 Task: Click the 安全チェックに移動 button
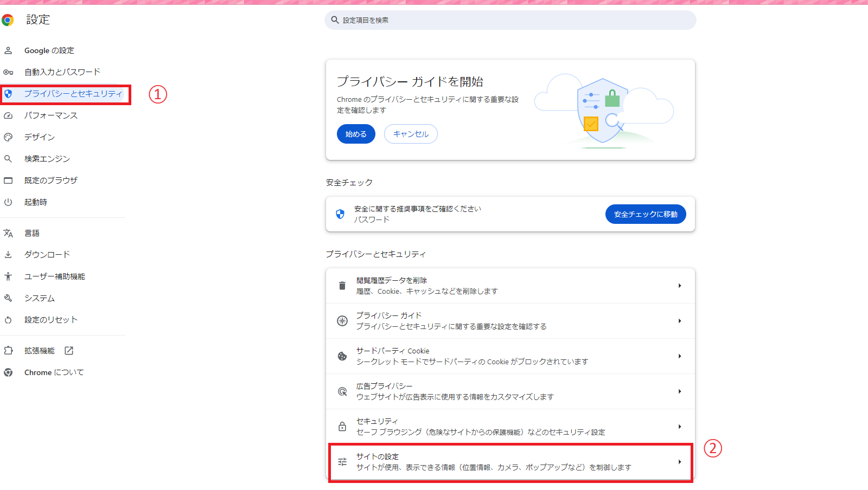point(645,214)
